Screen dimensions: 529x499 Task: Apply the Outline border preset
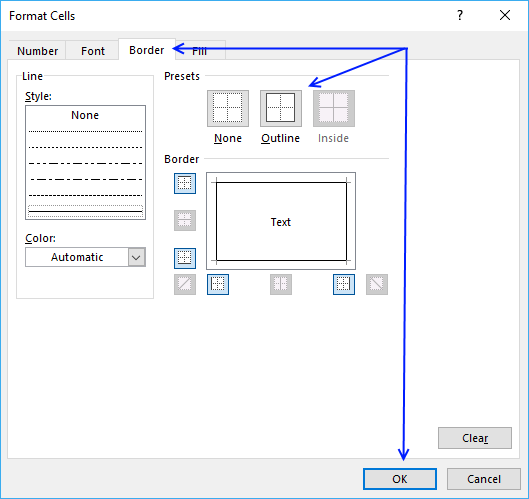281,108
